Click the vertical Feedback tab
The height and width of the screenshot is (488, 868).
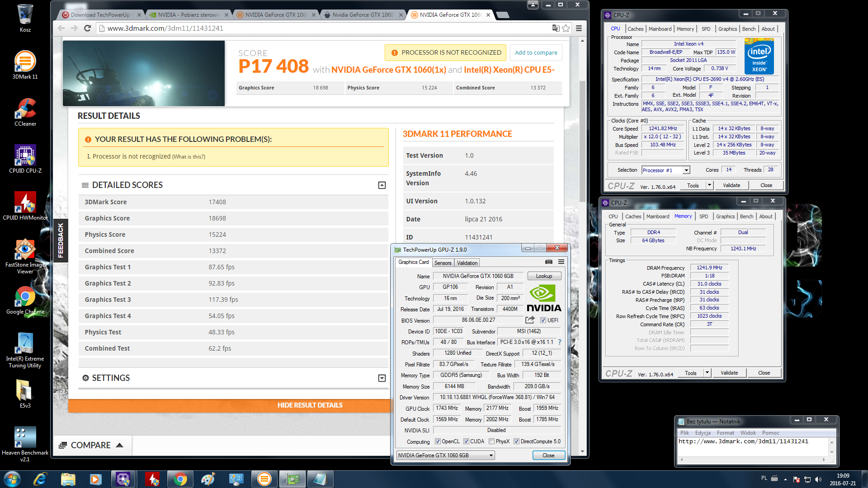click(61, 240)
